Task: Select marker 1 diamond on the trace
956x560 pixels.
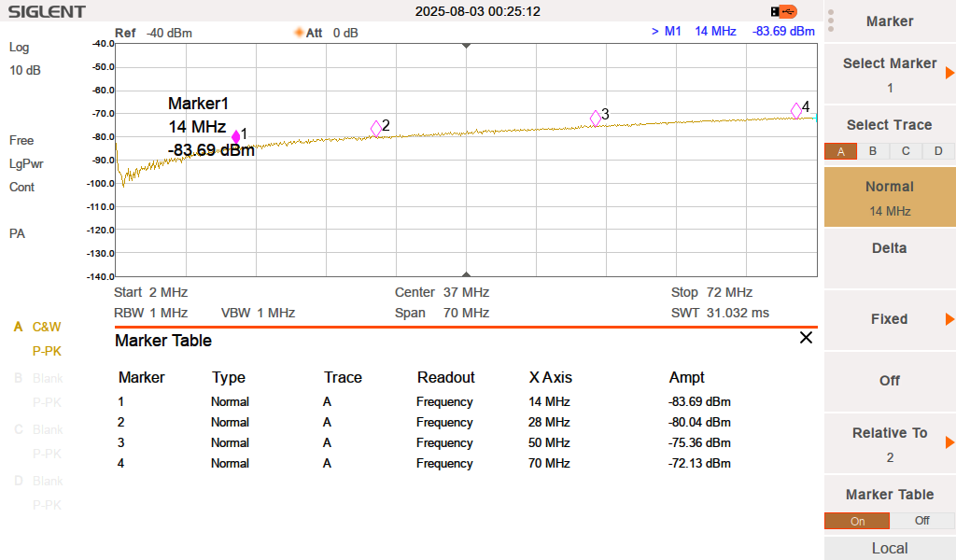Action: click(236, 136)
